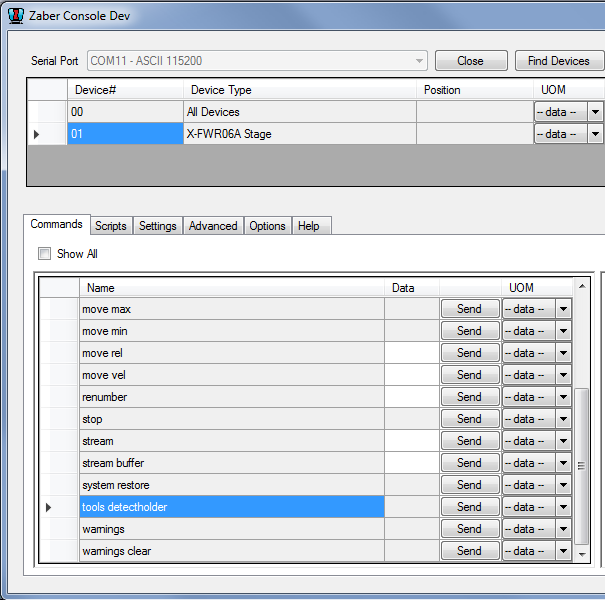Viewport: 605px width, 600px height.
Task: Send the move rel command
Action: click(470, 353)
